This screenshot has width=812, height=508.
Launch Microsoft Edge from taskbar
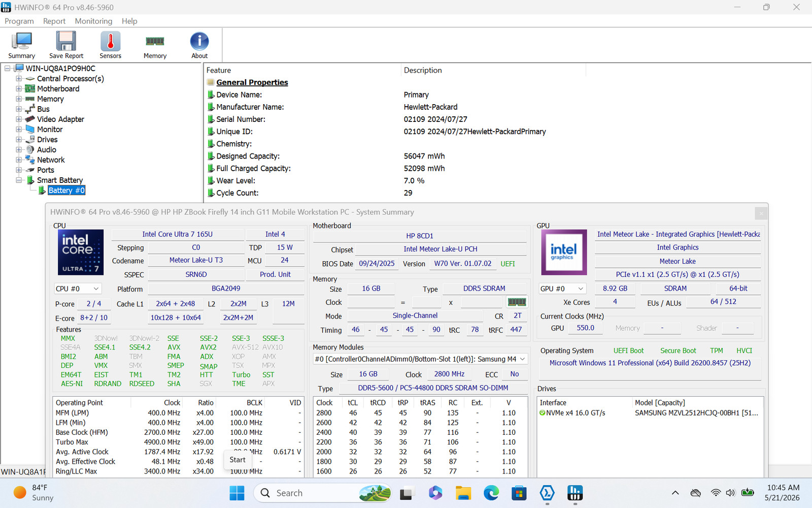point(491,493)
